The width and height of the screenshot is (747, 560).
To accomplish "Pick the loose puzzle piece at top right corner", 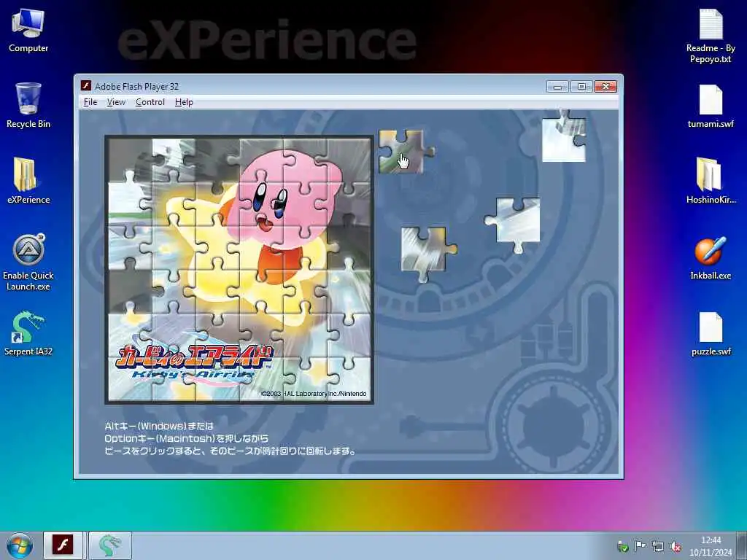I will [x=564, y=136].
